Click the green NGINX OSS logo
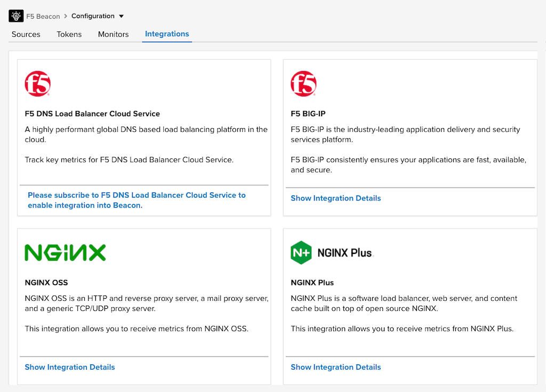This screenshot has height=392, width=546. (65, 252)
